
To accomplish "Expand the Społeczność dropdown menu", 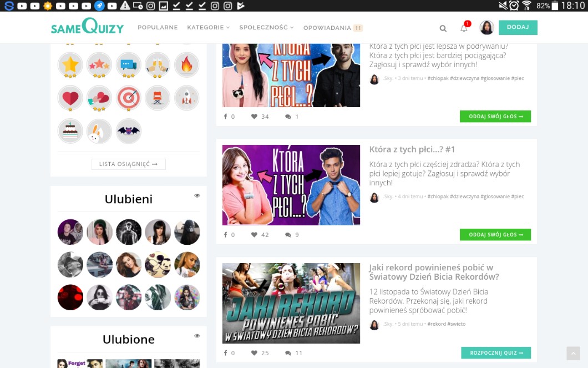I will click(266, 28).
